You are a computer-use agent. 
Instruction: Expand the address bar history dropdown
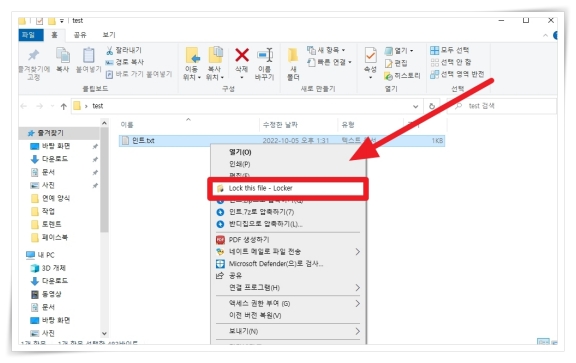[x=415, y=106]
